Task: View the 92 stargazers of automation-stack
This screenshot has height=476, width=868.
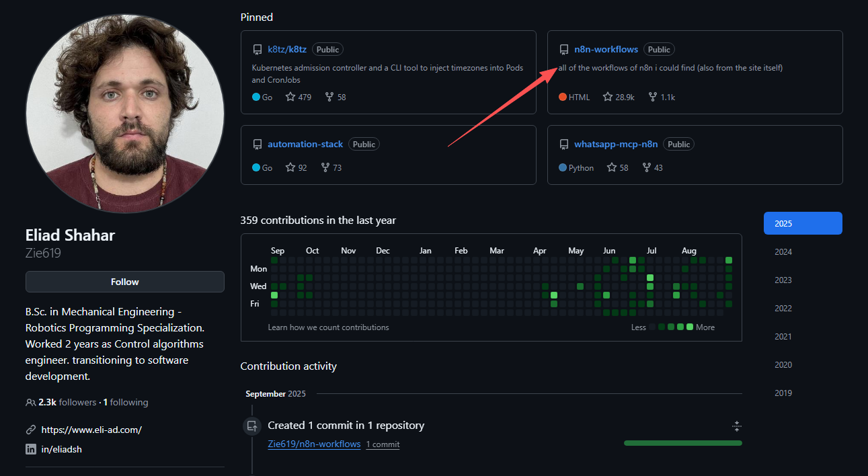Action: (x=296, y=167)
